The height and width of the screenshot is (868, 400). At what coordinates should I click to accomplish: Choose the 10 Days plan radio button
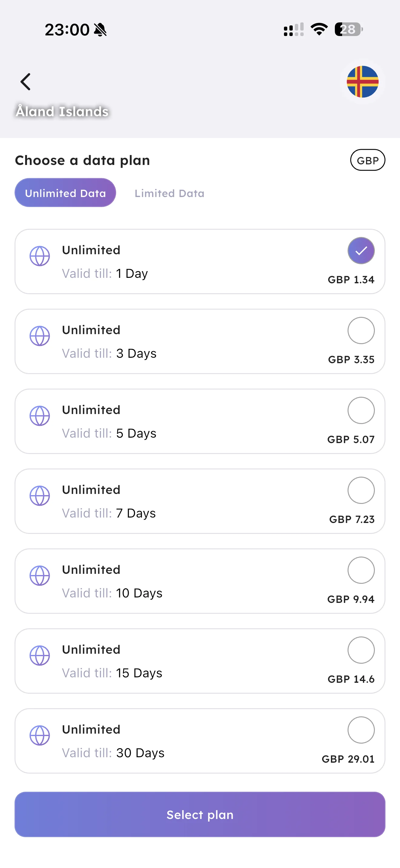coord(361,570)
